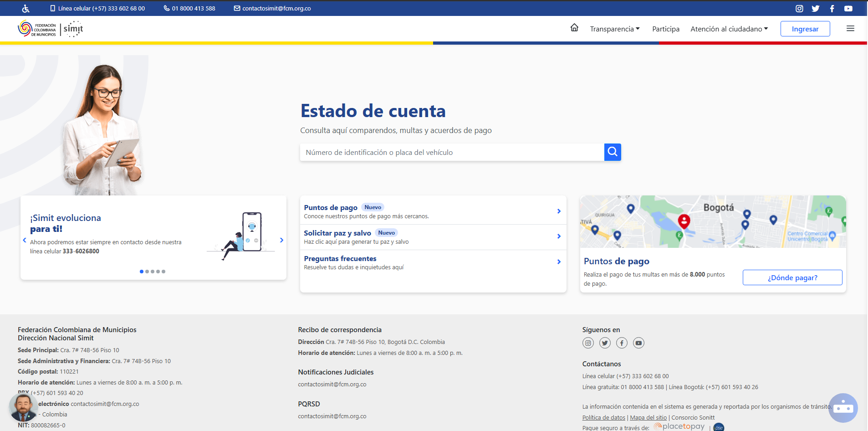Viewport: 868px width, 431px height.
Task: Open the Transparencia dropdown menu
Action: coord(614,29)
